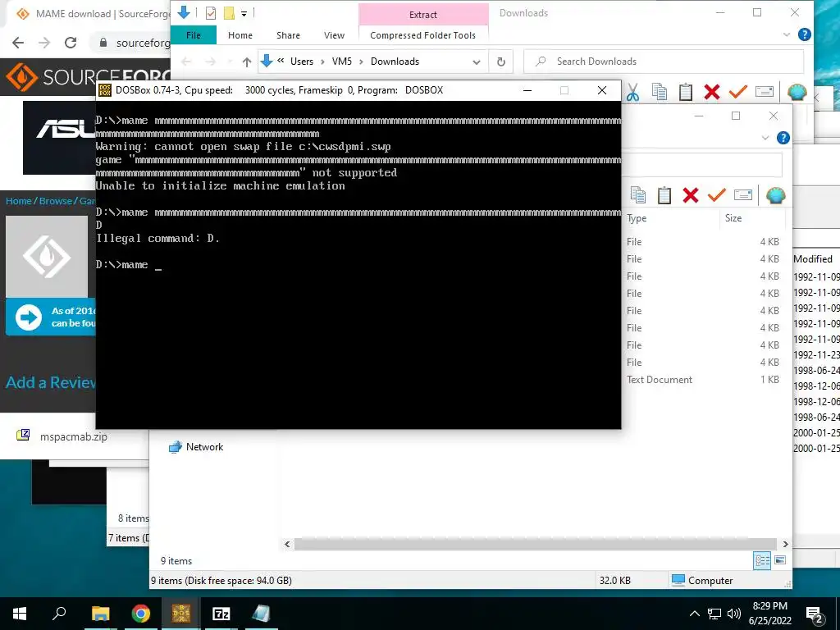Switch to Details view in the file list
The image size is (840, 630).
tap(762, 560)
